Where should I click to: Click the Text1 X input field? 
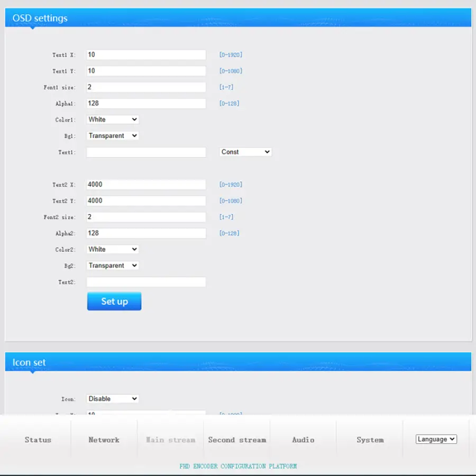click(146, 55)
